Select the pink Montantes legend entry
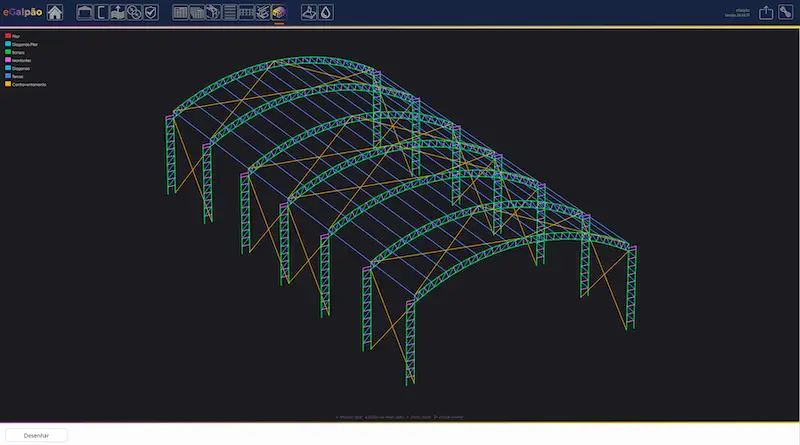The image size is (800, 445). coord(22,61)
